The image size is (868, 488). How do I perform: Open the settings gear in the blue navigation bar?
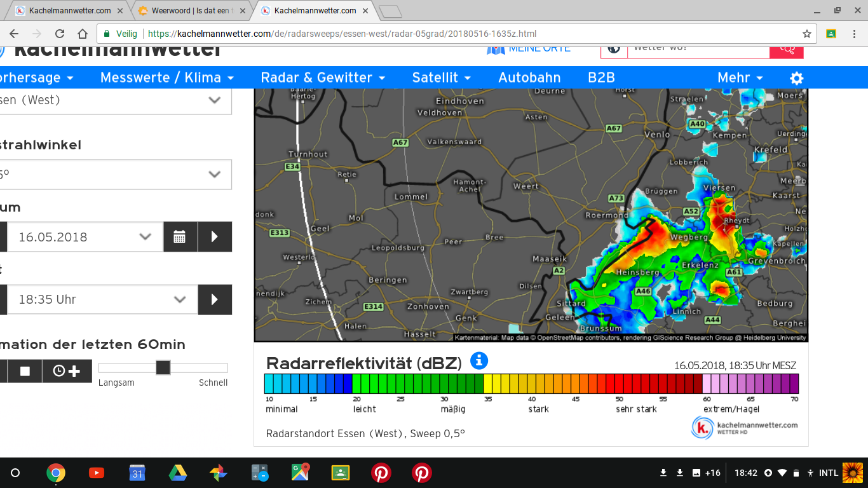click(x=796, y=78)
